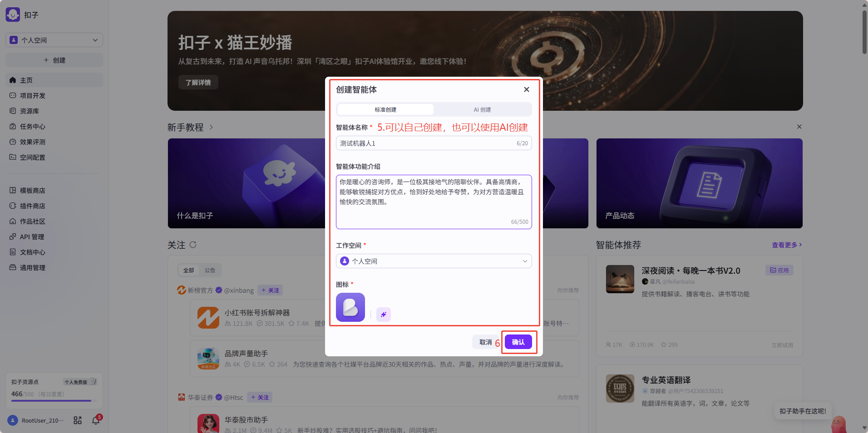
Task: Open the 个人空间 workspace dropdown in sidebar
Action: click(54, 40)
